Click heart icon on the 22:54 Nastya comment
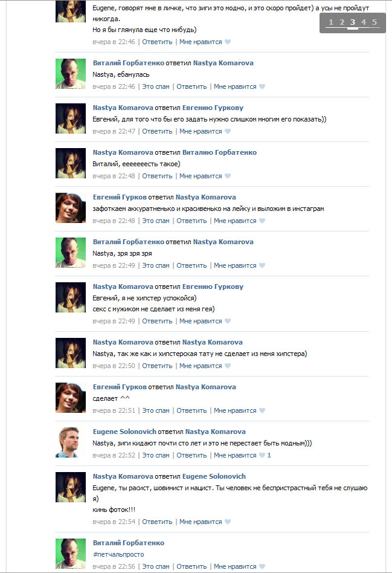The height and width of the screenshot is (573, 392). (x=228, y=522)
